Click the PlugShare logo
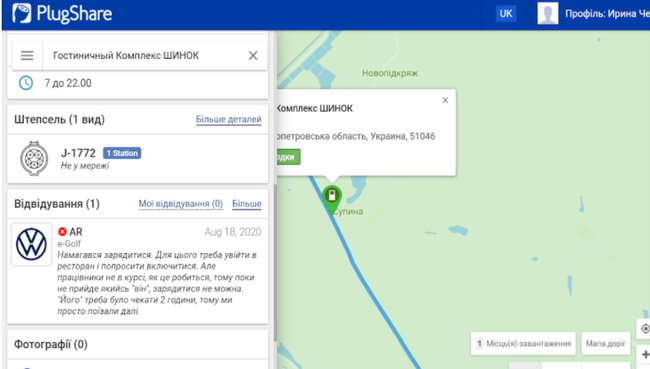Image resolution: width=650 pixels, height=369 pixels. point(62,13)
